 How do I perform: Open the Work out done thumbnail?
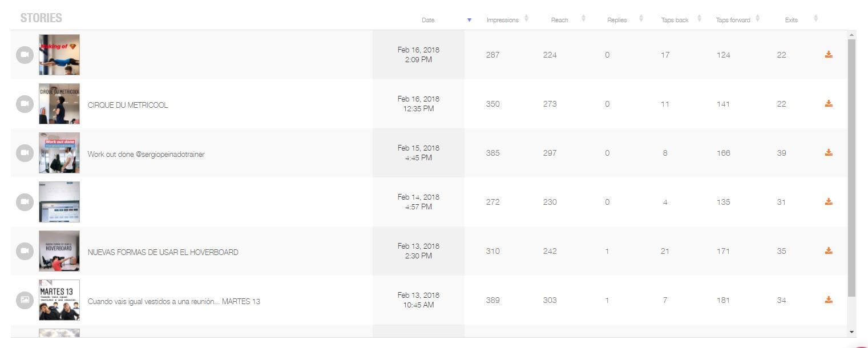59,153
